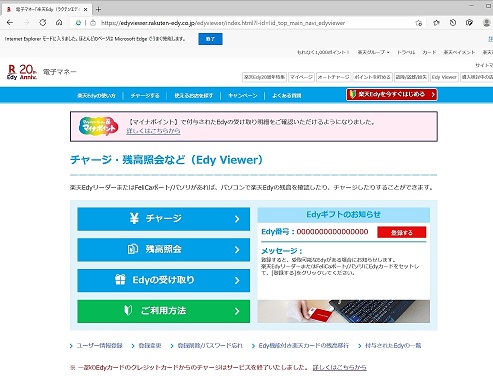The width and height of the screenshot is (493, 376).
Task: Open the トラベル top link
Action: pos(406,52)
